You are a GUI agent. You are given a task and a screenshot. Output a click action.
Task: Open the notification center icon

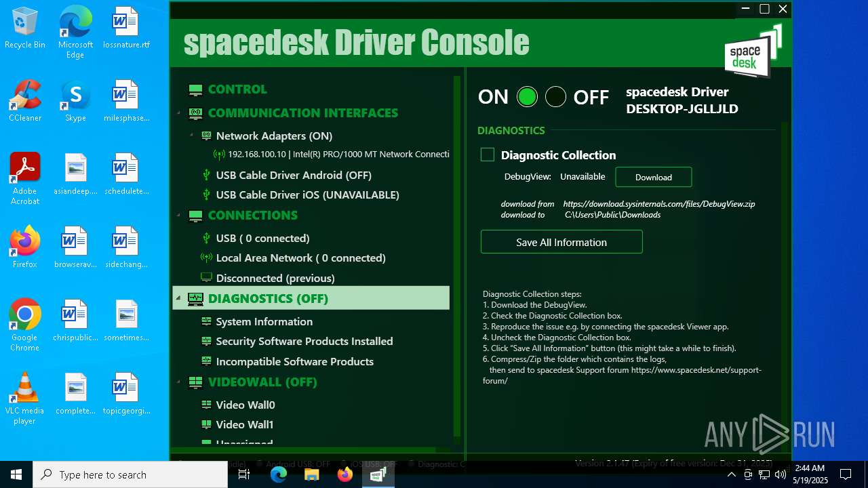[846, 474]
